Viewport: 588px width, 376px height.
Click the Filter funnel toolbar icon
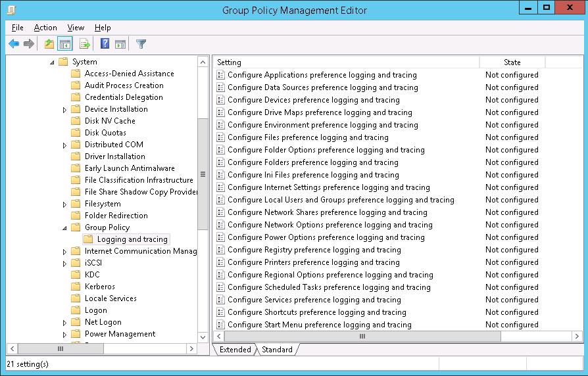click(141, 44)
